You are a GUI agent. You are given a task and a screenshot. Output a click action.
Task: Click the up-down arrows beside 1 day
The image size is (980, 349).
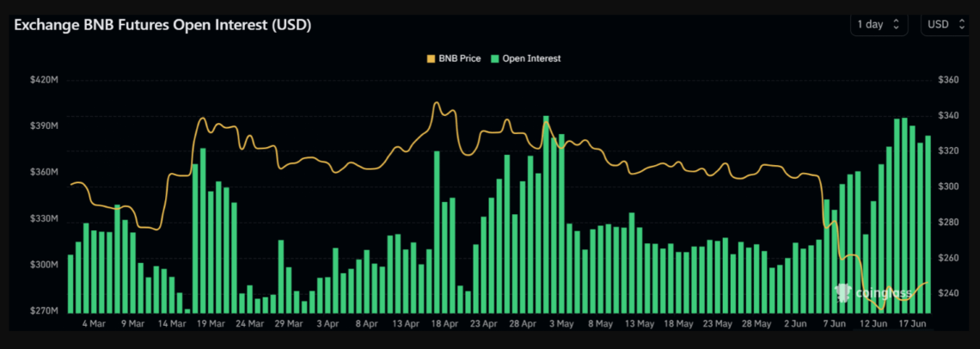coord(897,24)
